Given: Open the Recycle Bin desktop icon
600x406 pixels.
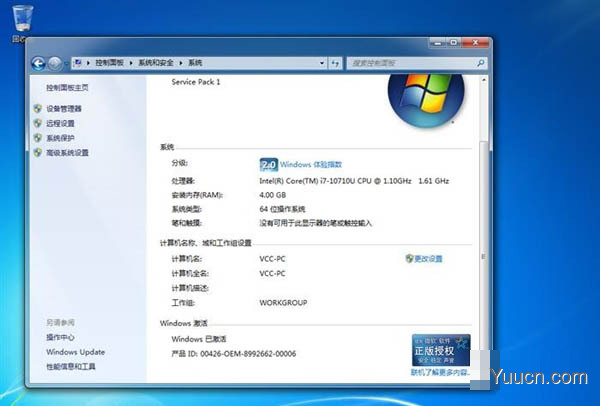Looking at the screenshot, I should click(x=22, y=23).
